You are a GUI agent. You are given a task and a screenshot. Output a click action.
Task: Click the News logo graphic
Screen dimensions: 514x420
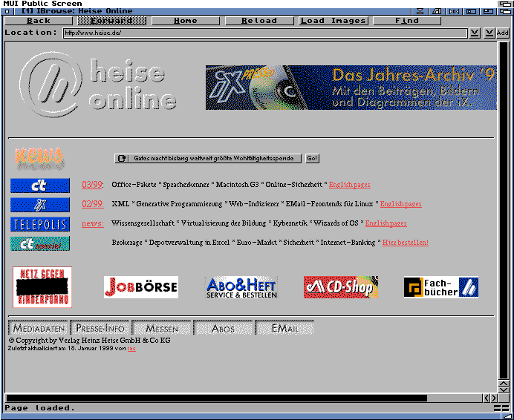coord(39,158)
